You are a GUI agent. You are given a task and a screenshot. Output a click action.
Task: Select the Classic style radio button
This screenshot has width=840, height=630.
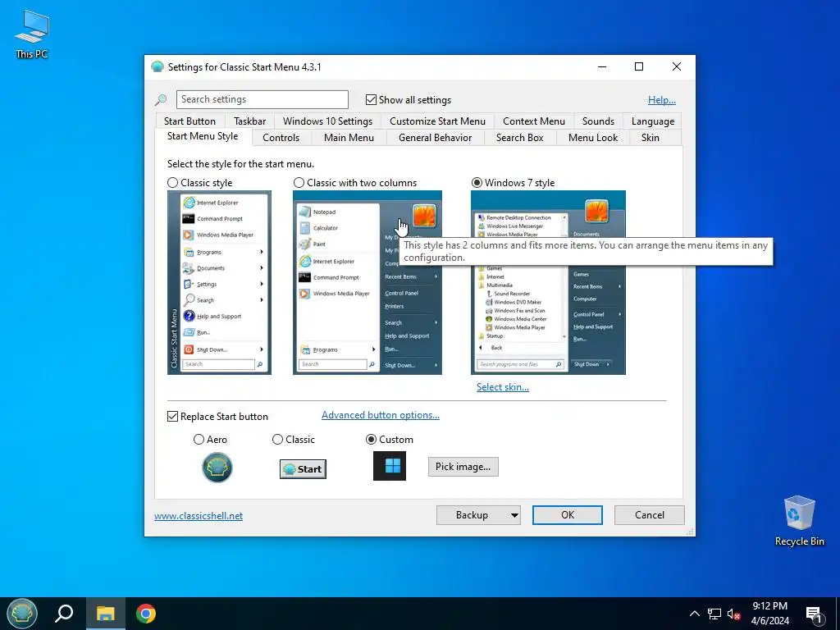[172, 183]
